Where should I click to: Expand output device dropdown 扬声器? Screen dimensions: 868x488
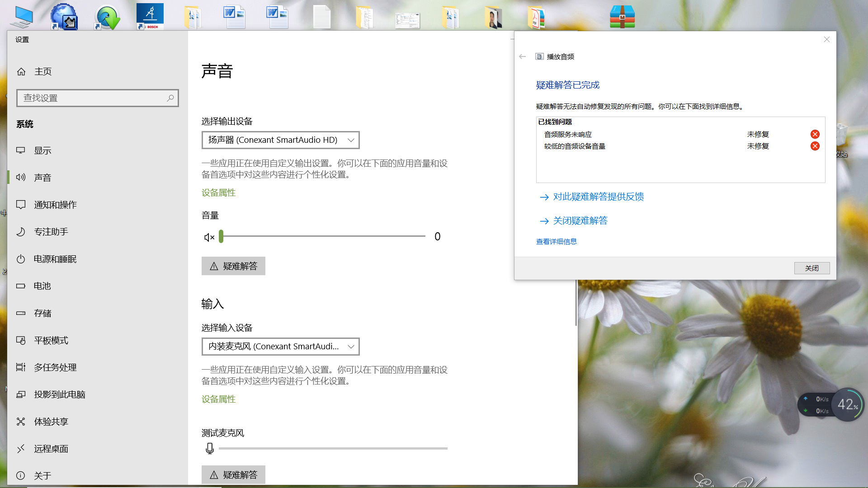pos(280,140)
